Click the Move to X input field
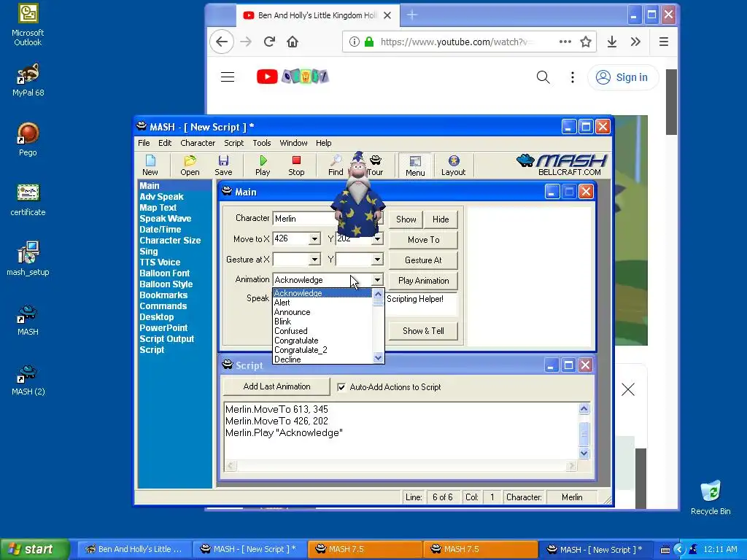This screenshot has height=560, width=747. pyautogui.click(x=290, y=238)
